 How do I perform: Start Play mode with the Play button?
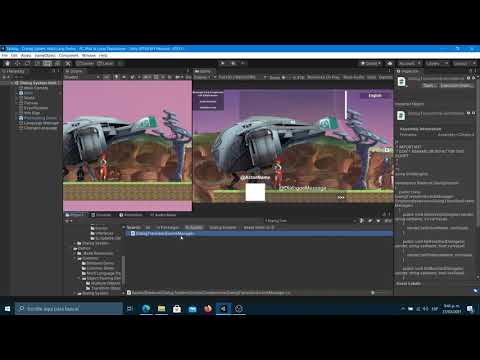point(223,63)
